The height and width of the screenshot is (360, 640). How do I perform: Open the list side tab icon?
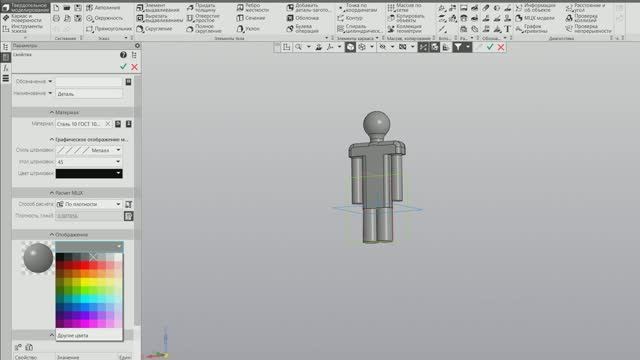(x=6, y=78)
